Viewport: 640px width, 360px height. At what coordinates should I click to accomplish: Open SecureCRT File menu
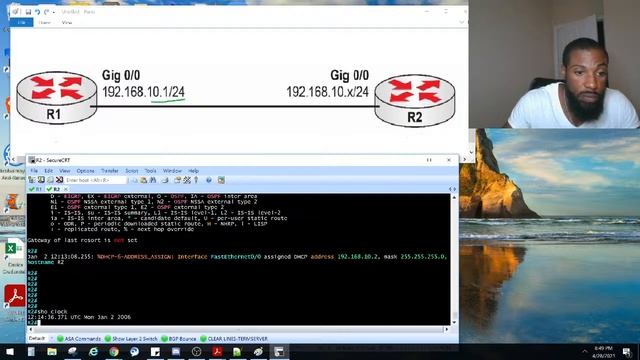(34, 171)
